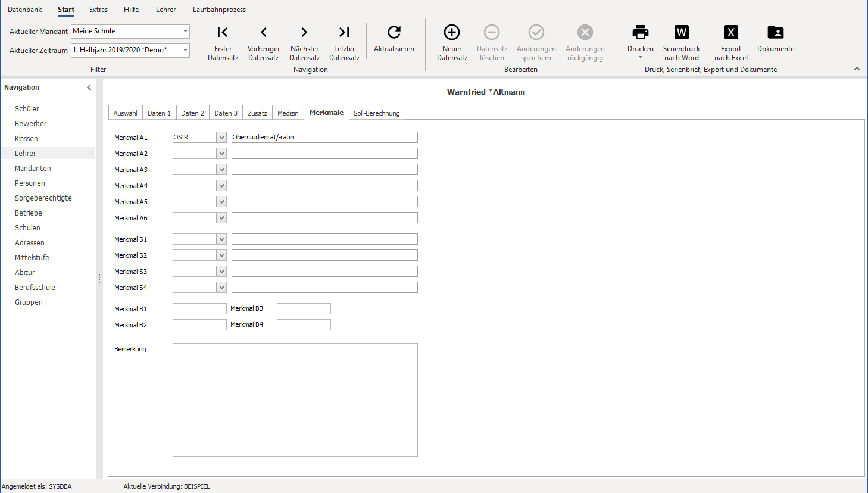Collapse the Navigation panel arrow
Viewport: 868px width, 493px height.
click(89, 88)
